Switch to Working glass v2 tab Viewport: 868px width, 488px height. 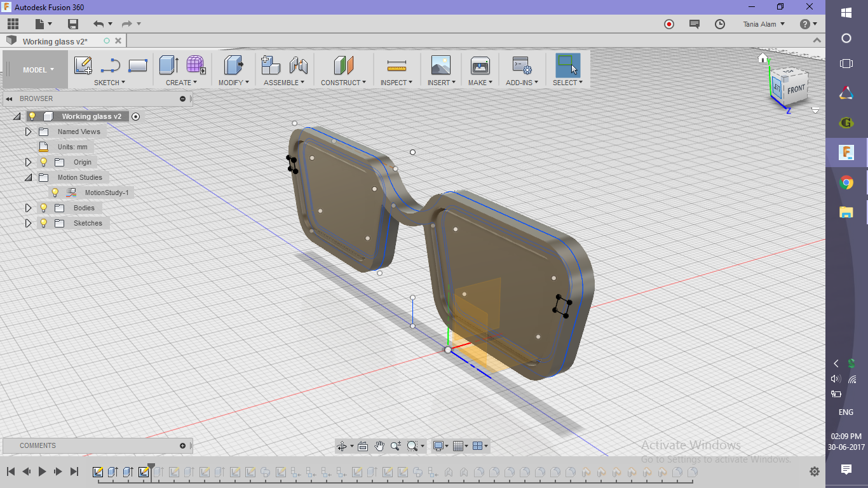tap(55, 41)
